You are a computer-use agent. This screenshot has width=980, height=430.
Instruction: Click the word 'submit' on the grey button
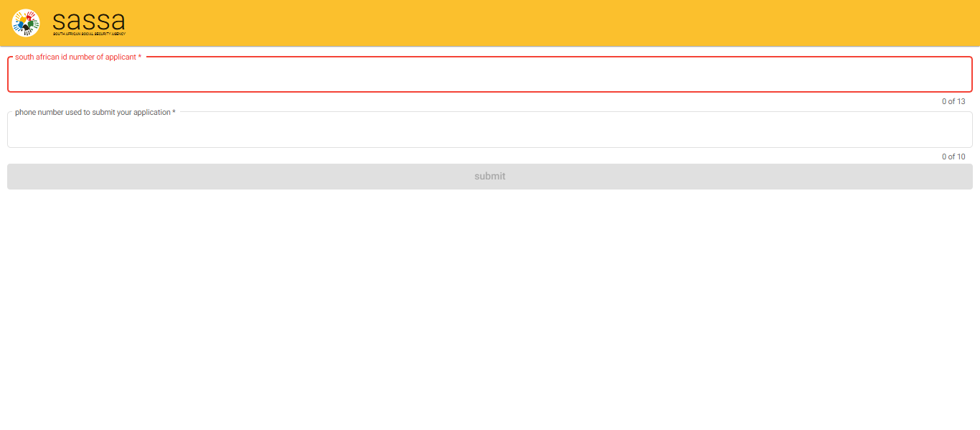click(x=489, y=176)
